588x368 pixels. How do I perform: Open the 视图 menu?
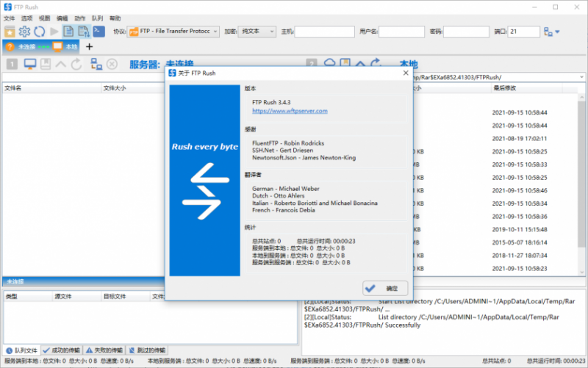(44, 18)
